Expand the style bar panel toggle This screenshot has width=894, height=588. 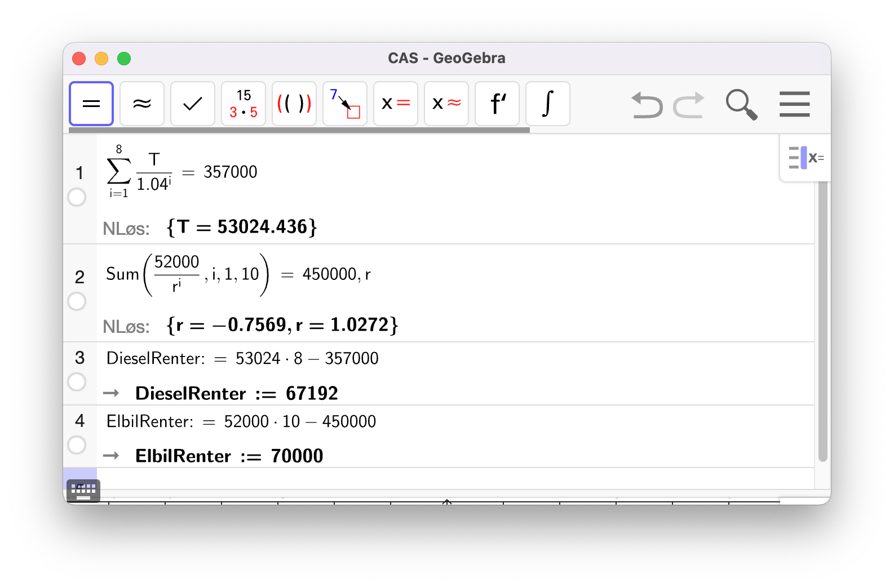[806, 158]
